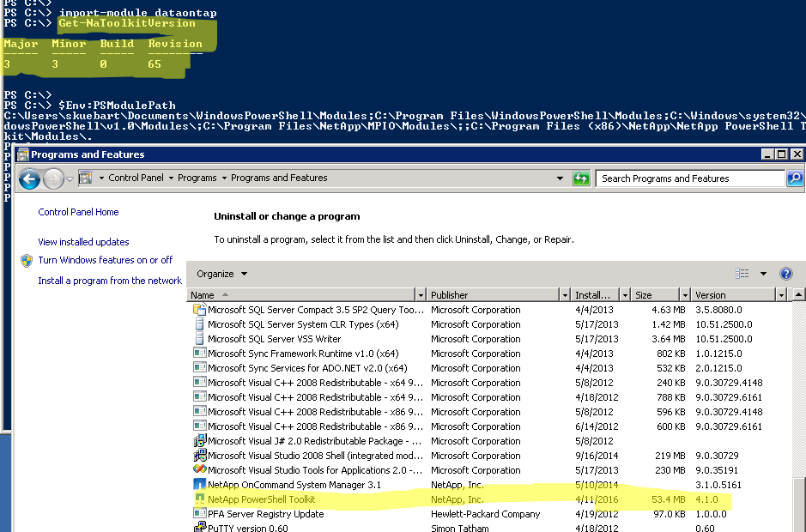This screenshot has width=806, height=532.
Task: Click Simon Tatham publisher cell
Action: pos(459,528)
